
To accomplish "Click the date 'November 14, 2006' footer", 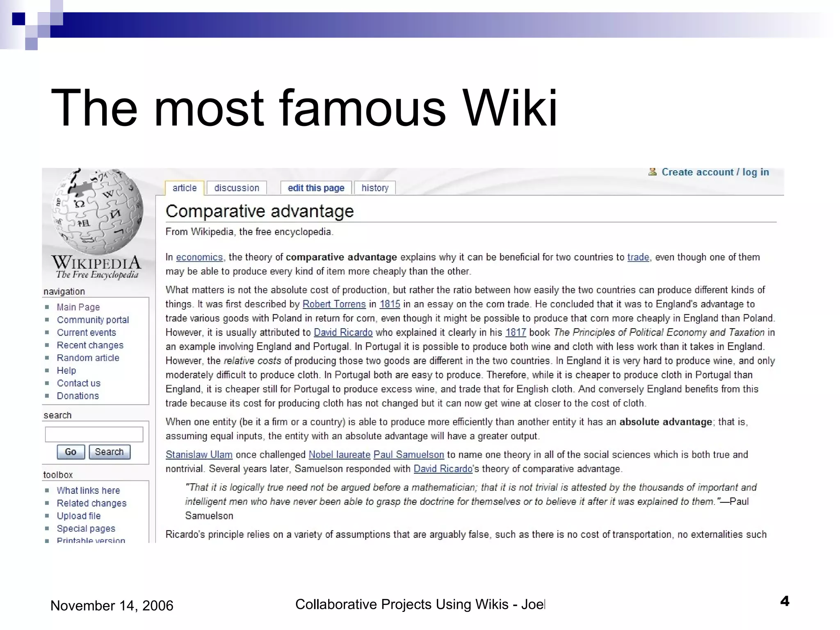I will click(x=112, y=606).
